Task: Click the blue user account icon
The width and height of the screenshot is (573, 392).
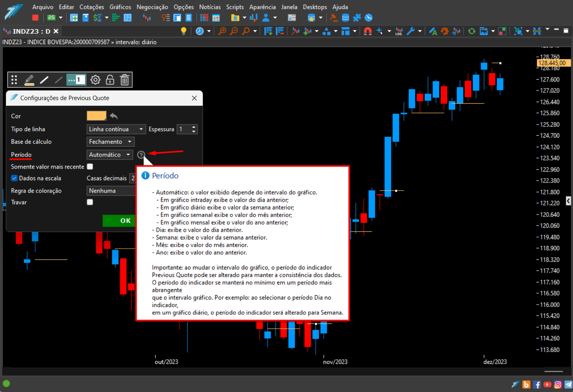Action: (x=266, y=18)
